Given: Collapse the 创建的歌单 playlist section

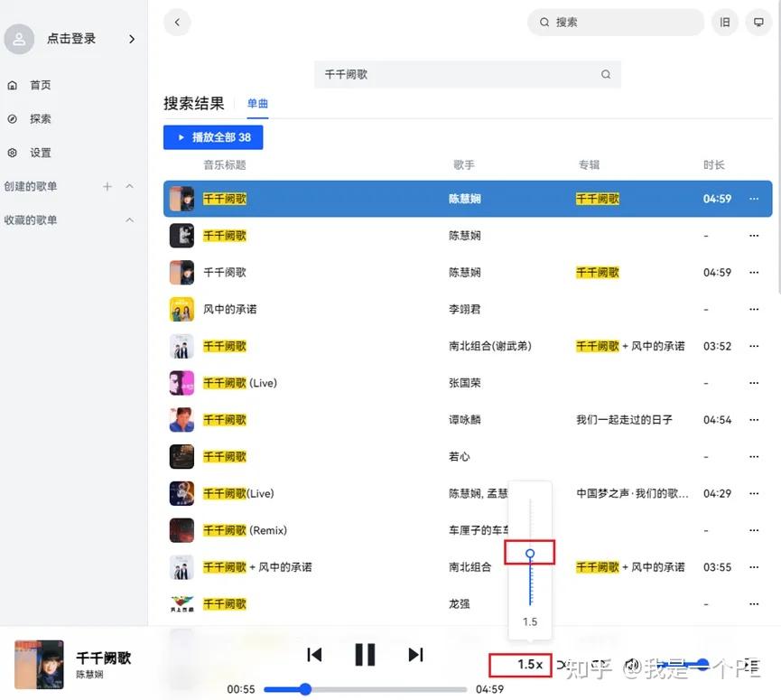Looking at the screenshot, I should 129,186.
